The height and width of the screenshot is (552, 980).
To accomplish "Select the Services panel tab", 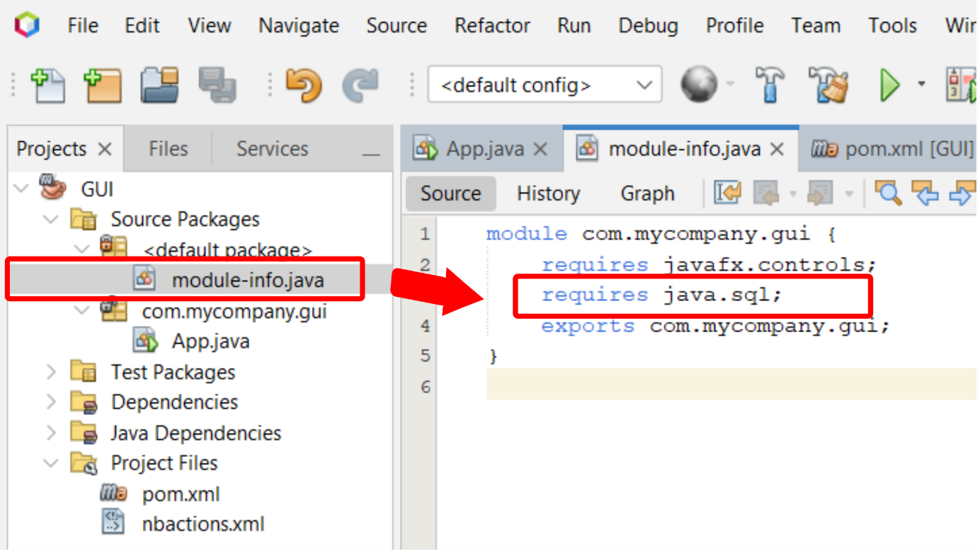I will [272, 148].
